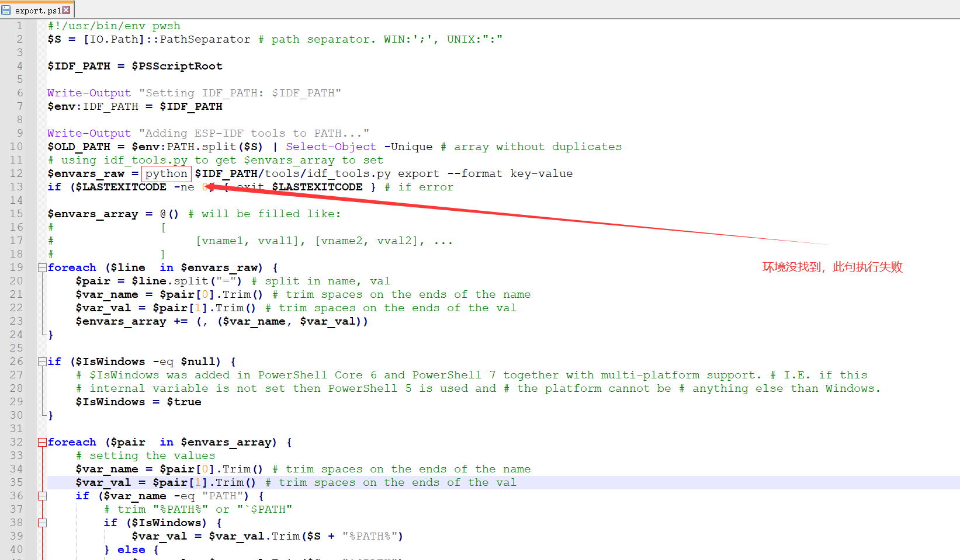The height and width of the screenshot is (560, 960).
Task: Click line number 35 in the margin
Action: point(16,482)
